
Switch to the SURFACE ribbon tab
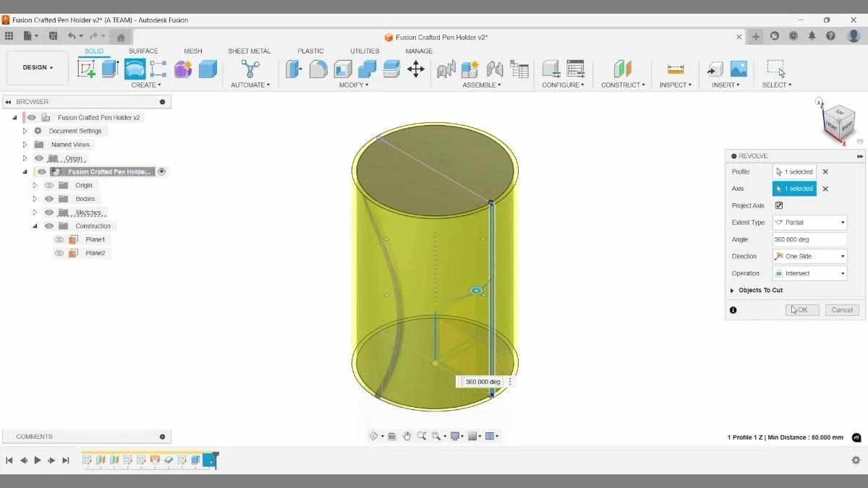143,51
